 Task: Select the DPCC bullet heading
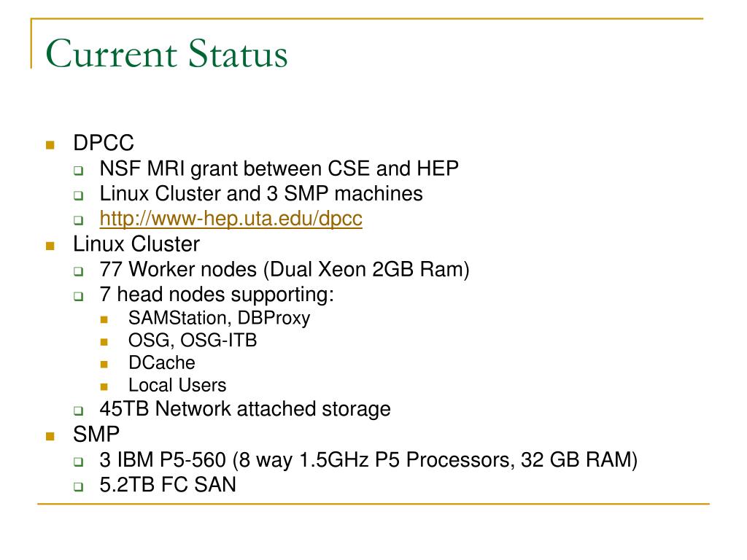click(104, 143)
